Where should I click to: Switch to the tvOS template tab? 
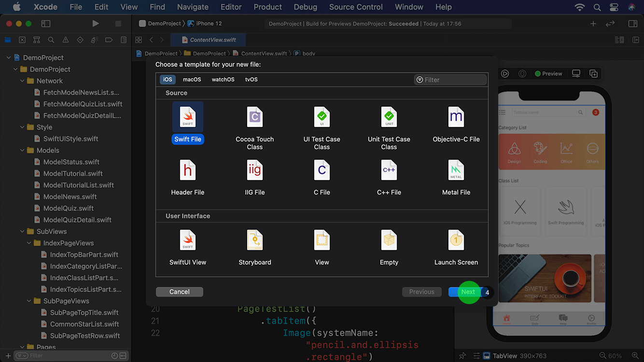click(x=252, y=80)
